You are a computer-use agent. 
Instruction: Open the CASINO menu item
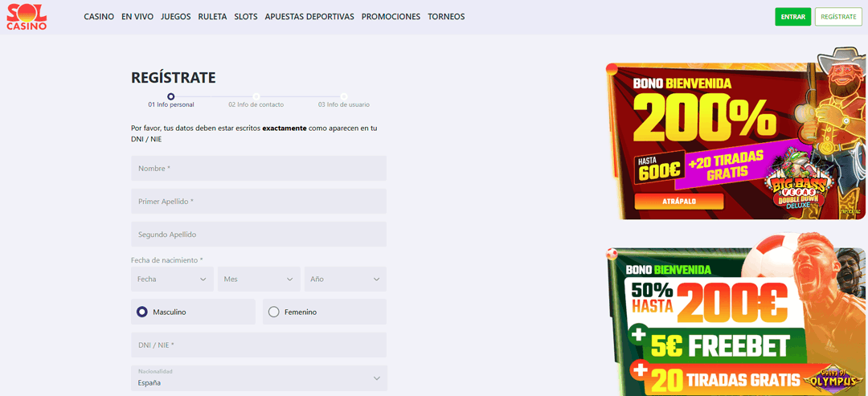[x=99, y=17]
